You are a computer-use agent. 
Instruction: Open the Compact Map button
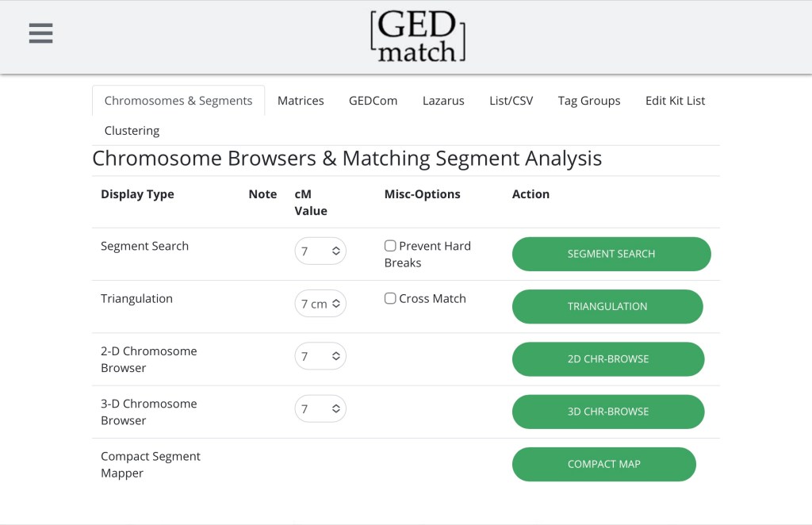(x=603, y=465)
